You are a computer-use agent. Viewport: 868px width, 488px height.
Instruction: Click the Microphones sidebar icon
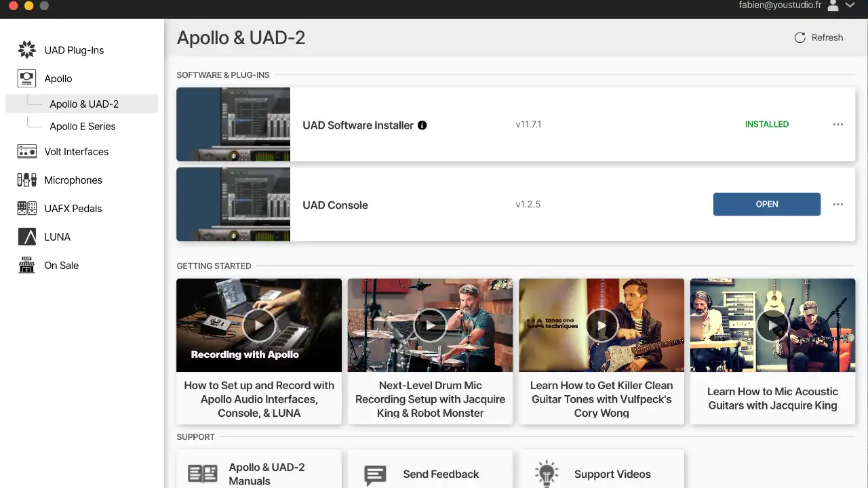(x=26, y=180)
